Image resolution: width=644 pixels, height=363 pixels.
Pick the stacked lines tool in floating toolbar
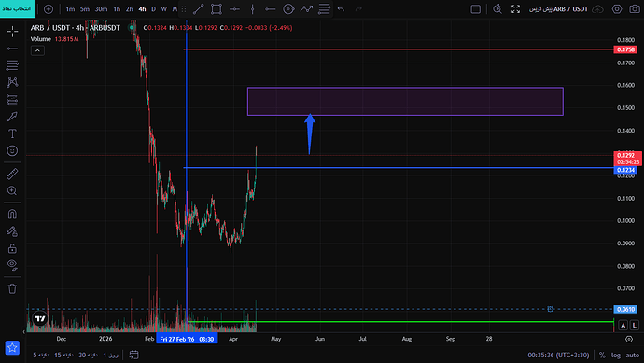pos(325,9)
